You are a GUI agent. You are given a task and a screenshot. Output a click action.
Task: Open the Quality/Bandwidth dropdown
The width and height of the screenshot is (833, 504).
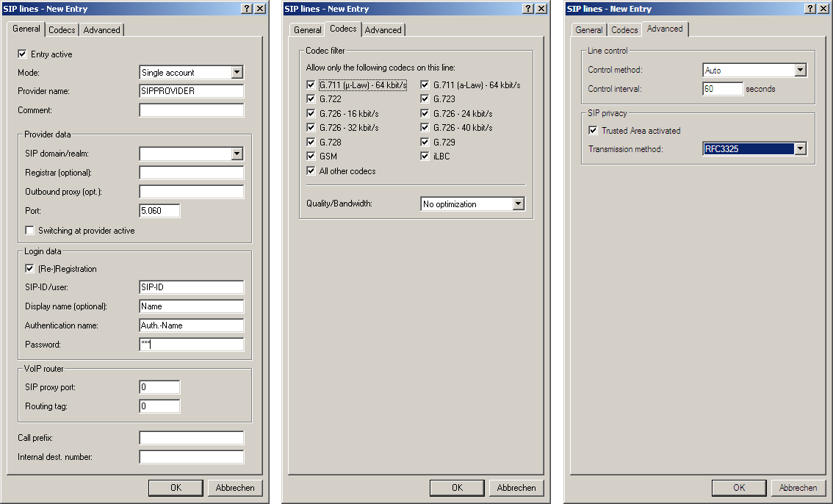coord(519,204)
